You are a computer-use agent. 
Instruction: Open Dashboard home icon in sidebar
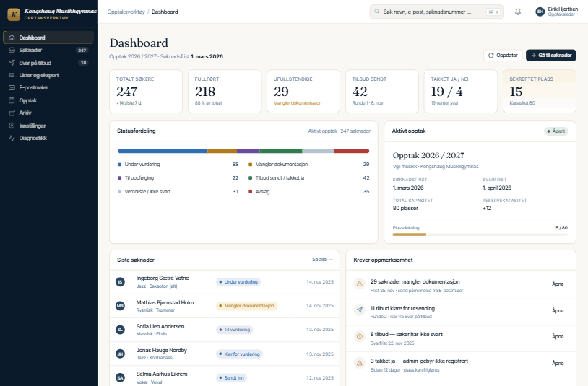coord(12,38)
